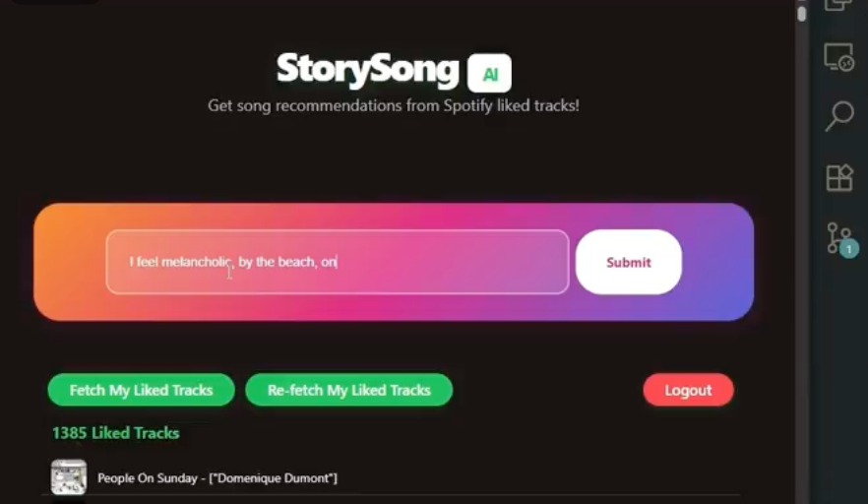Open the Remote Explorer sidebar icon
The width and height of the screenshot is (868, 504).
point(838,58)
